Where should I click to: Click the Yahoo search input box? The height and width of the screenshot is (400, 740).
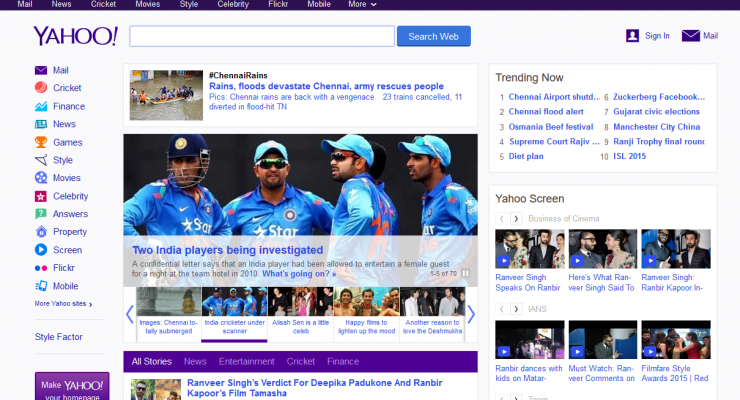pyautogui.click(x=262, y=37)
